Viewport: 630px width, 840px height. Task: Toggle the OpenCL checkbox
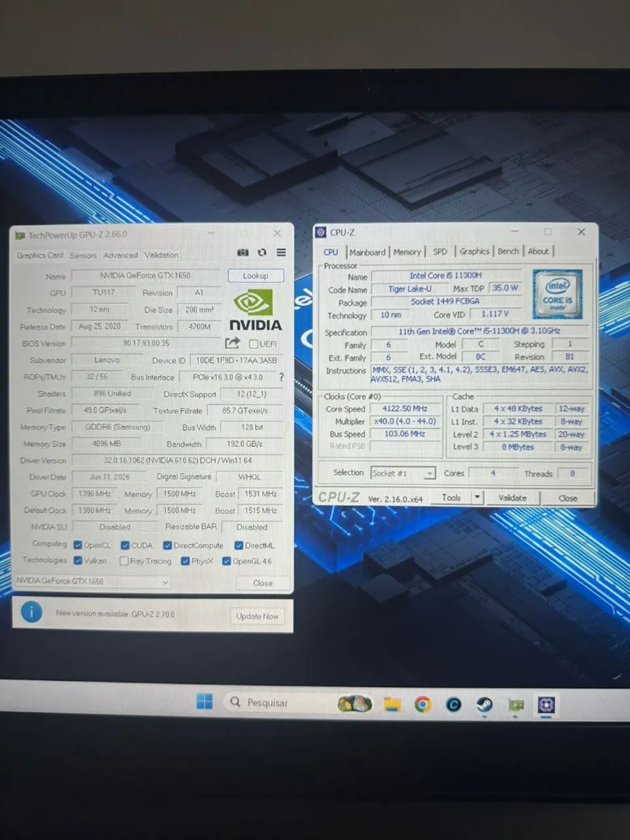point(78,545)
